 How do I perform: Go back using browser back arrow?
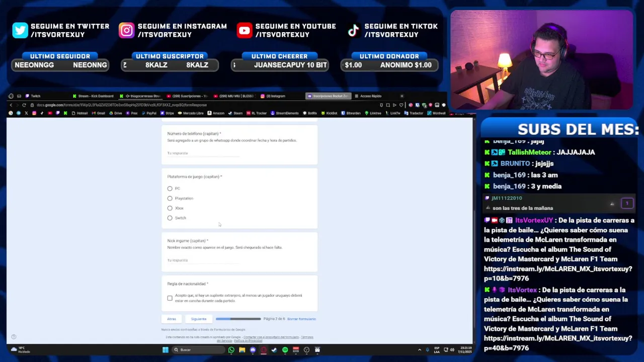[11, 105]
